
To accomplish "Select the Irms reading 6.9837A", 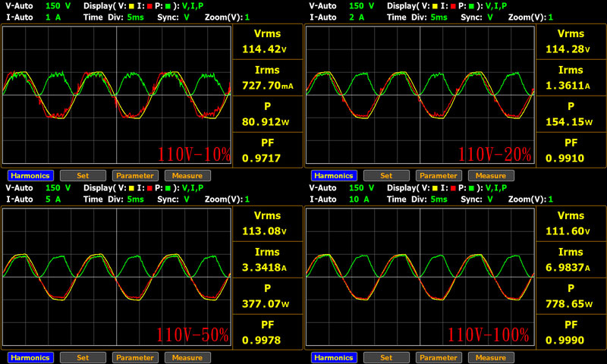I will pos(568,267).
